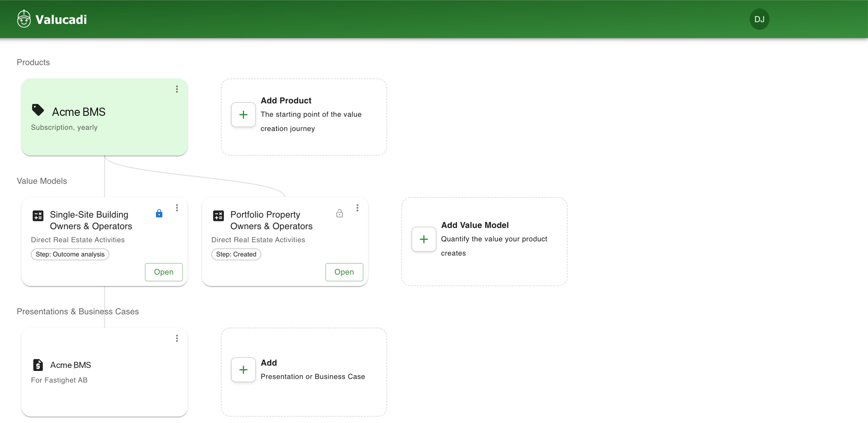
Task: Click the plus icon for Add Product
Action: [243, 115]
